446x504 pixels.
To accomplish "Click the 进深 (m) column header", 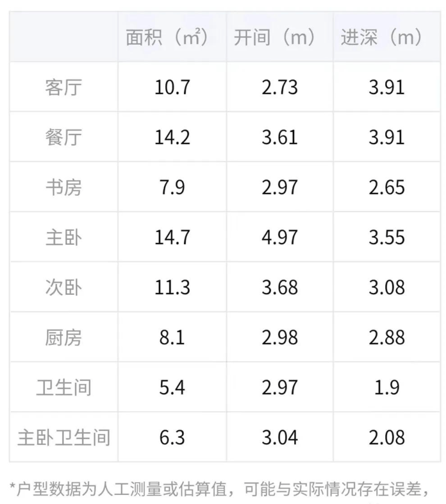I will 386,37.
